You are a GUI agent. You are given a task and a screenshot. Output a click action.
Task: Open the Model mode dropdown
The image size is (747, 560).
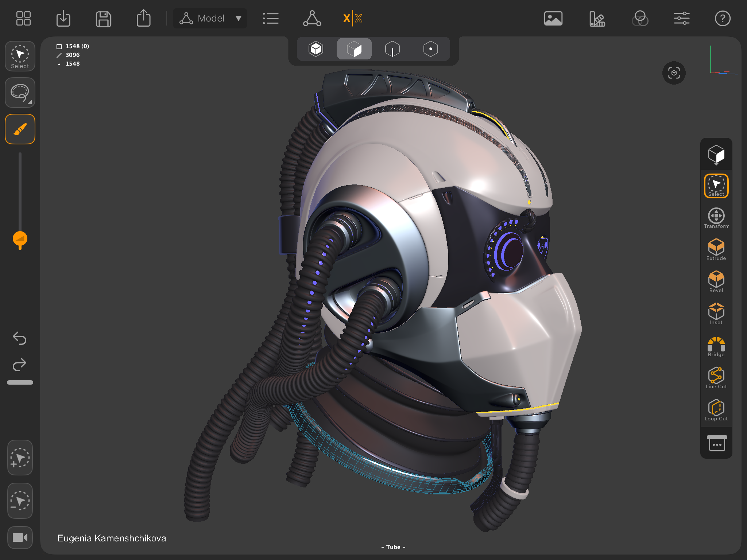(x=210, y=18)
